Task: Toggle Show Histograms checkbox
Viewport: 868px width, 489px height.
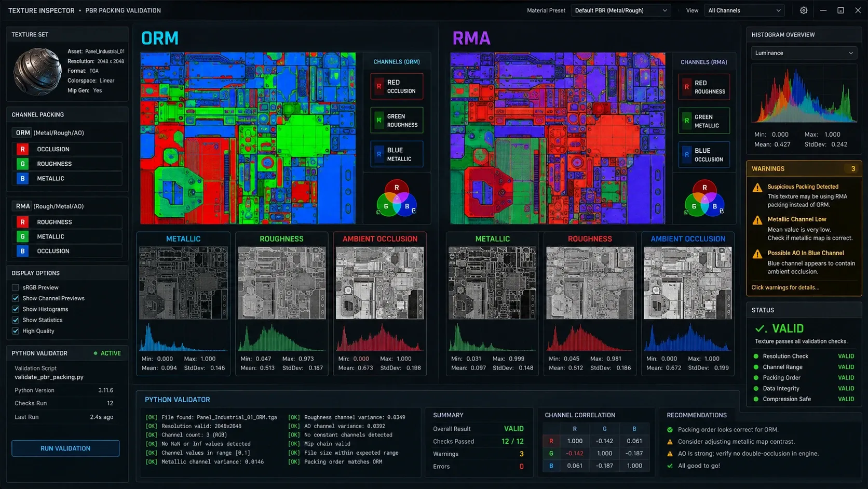Action: coord(16,309)
